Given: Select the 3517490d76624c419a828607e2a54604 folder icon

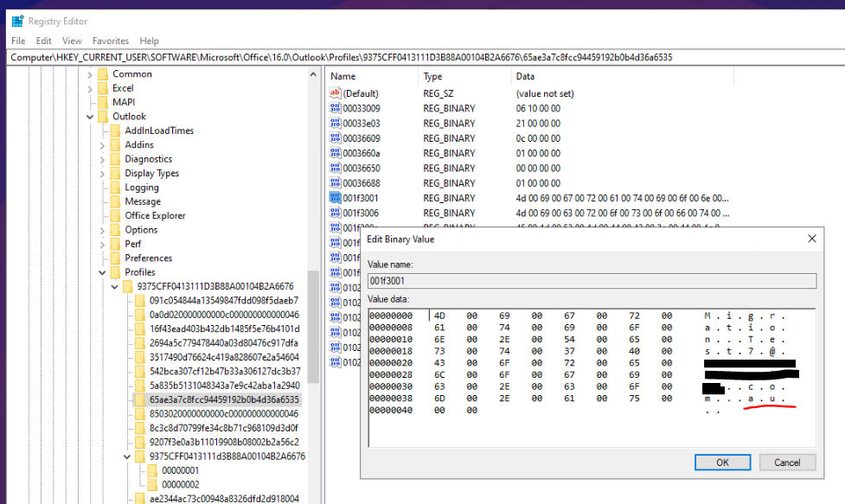Looking at the screenshot, I should pos(141,358).
